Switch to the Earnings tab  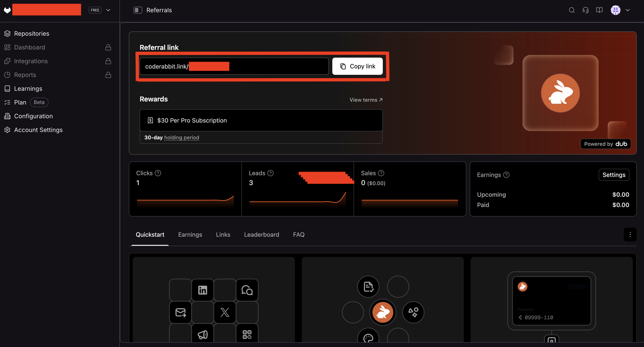click(190, 235)
